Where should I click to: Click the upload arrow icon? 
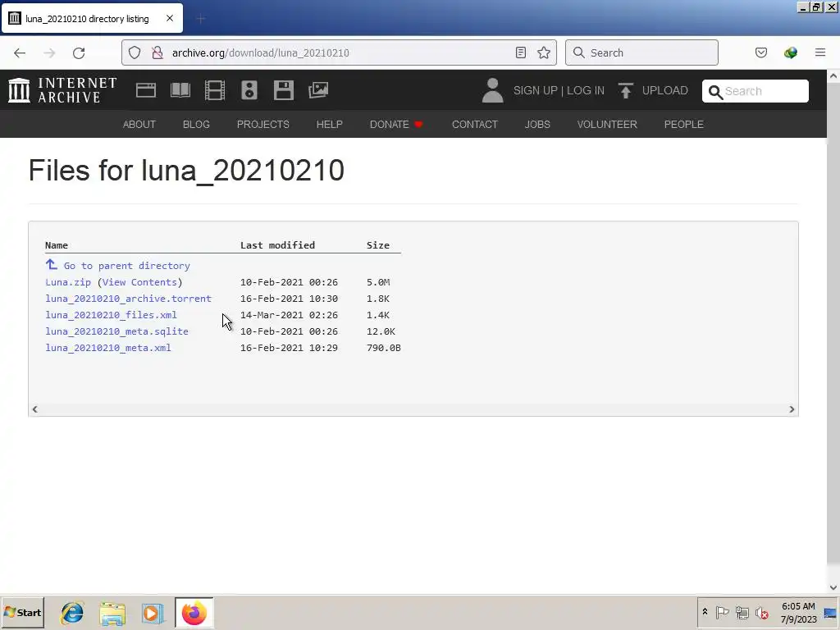click(625, 90)
